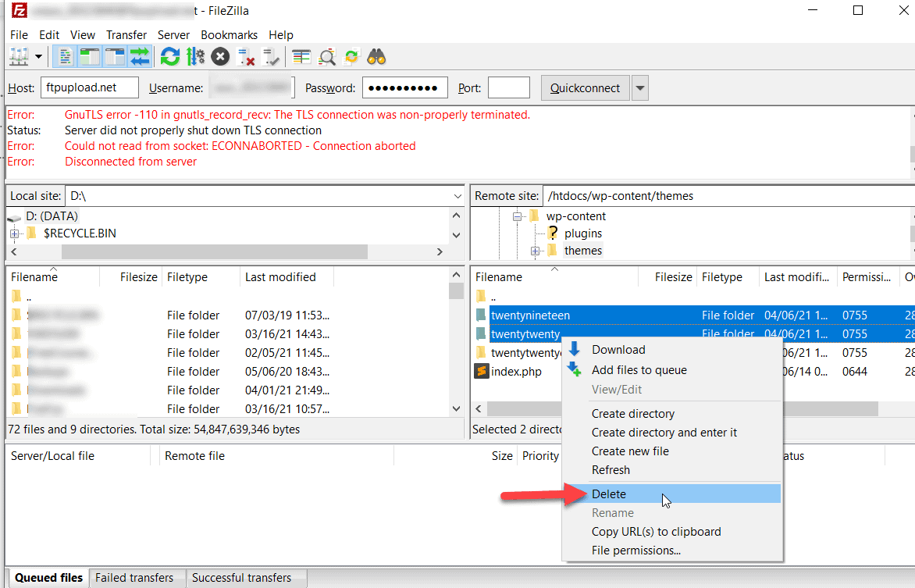Select local folder modified 07/03/19
Image resolution: width=915 pixels, height=588 pixels.
(228, 315)
